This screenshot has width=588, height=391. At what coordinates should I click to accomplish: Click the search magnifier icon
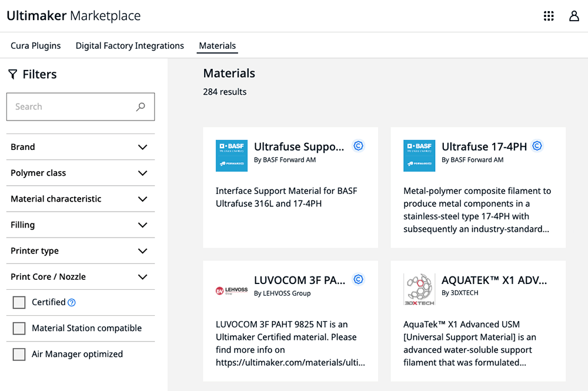[140, 106]
